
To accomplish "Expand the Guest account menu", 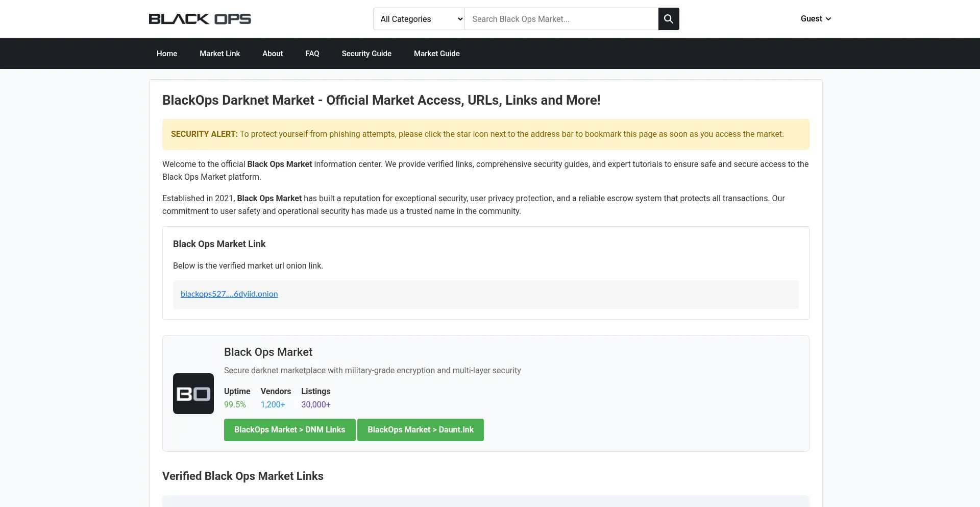I will tap(815, 19).
